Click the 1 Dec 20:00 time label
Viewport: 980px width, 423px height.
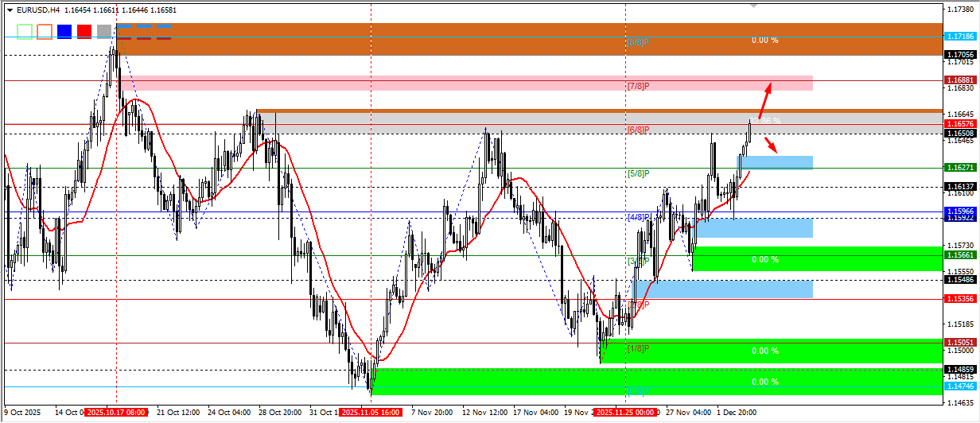738,413
